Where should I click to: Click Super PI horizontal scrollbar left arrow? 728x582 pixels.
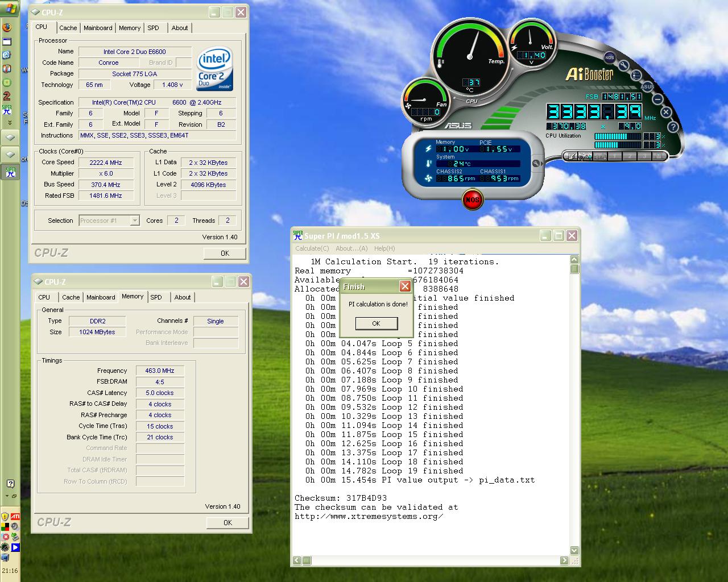coord(297,560)
